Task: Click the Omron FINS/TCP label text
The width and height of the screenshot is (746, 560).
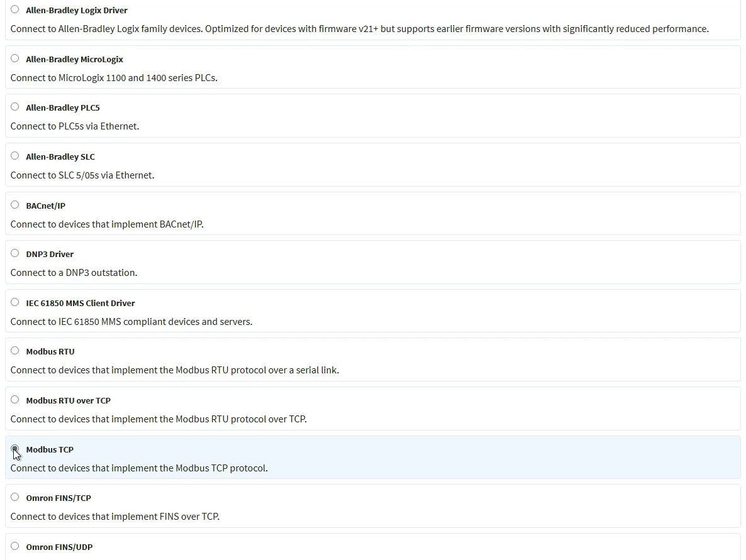Action: click(x=58, y=498)
